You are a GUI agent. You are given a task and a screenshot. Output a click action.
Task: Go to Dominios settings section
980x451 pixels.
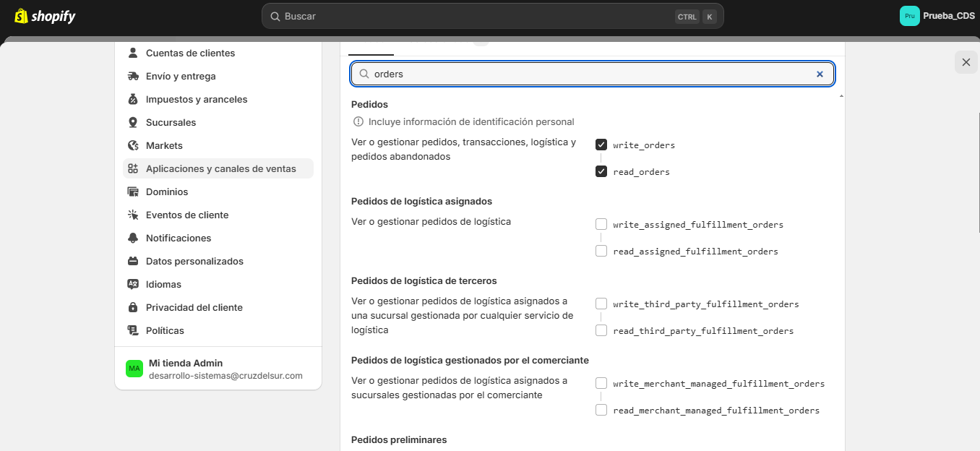click(166, 192)
